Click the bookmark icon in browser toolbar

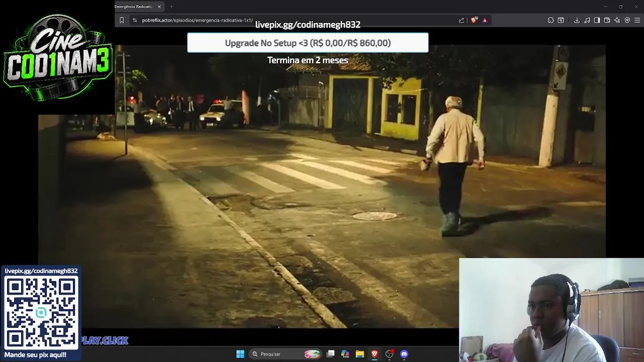[x=121, y=20]
